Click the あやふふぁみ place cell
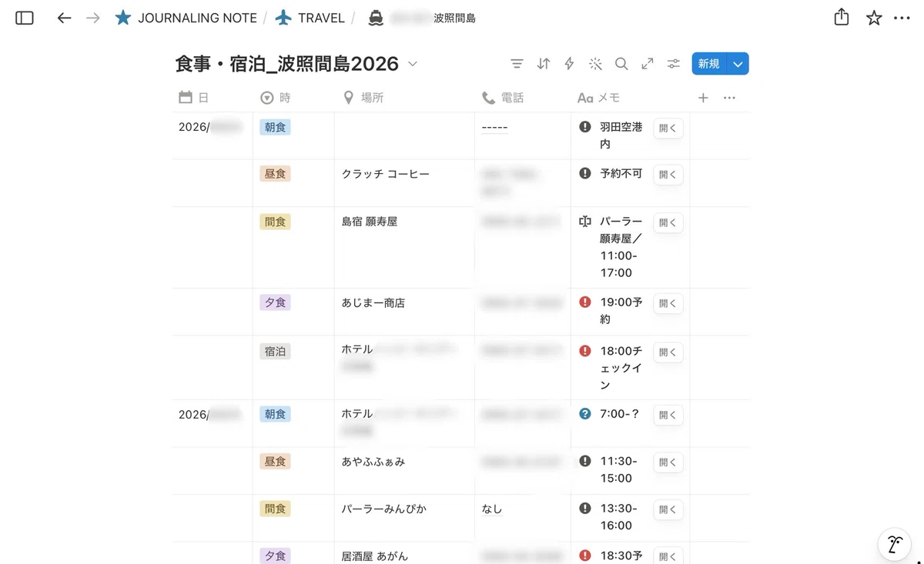The image size is (924, 564). (404, 470)
